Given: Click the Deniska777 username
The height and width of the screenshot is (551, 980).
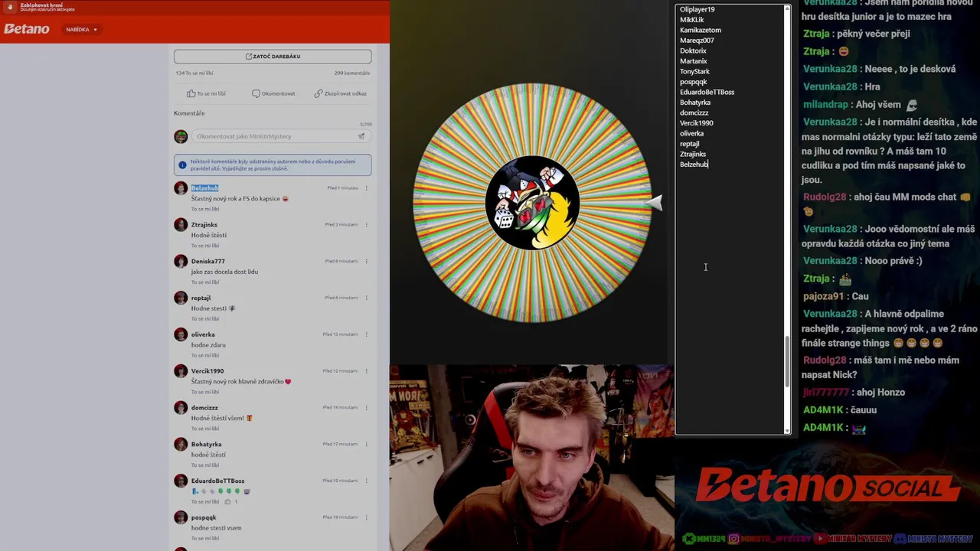Looking at the screenshot, I should [x=207, y=261].
